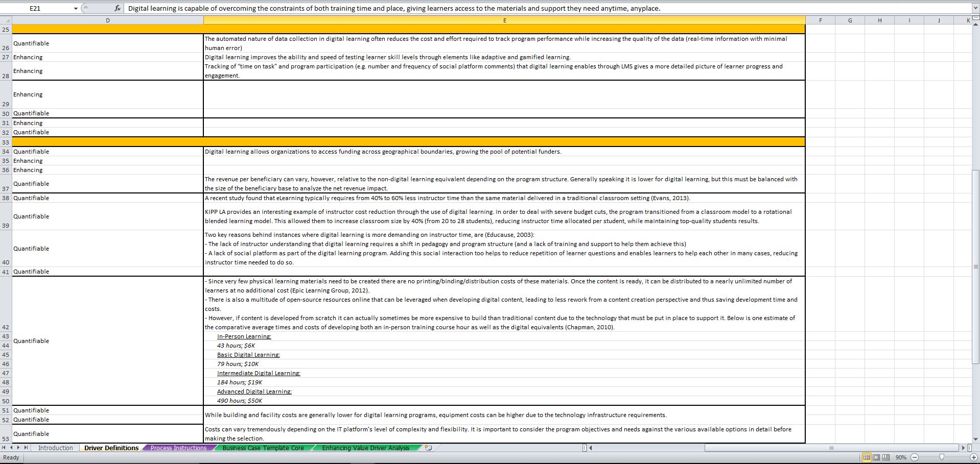Image resolution: width=980 pixels, height=464 pixels.
Task: Select column G header
Action: coord(850,20)
